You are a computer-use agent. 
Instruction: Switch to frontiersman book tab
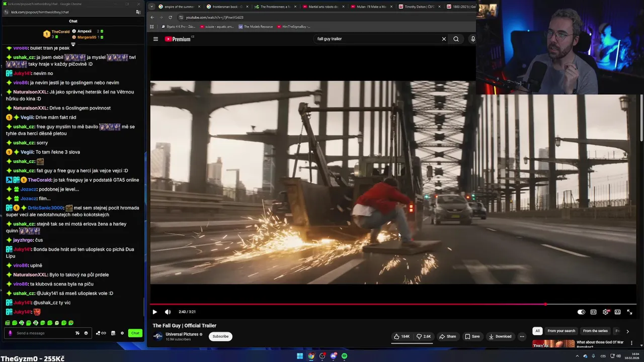click(x=227, y=7)
